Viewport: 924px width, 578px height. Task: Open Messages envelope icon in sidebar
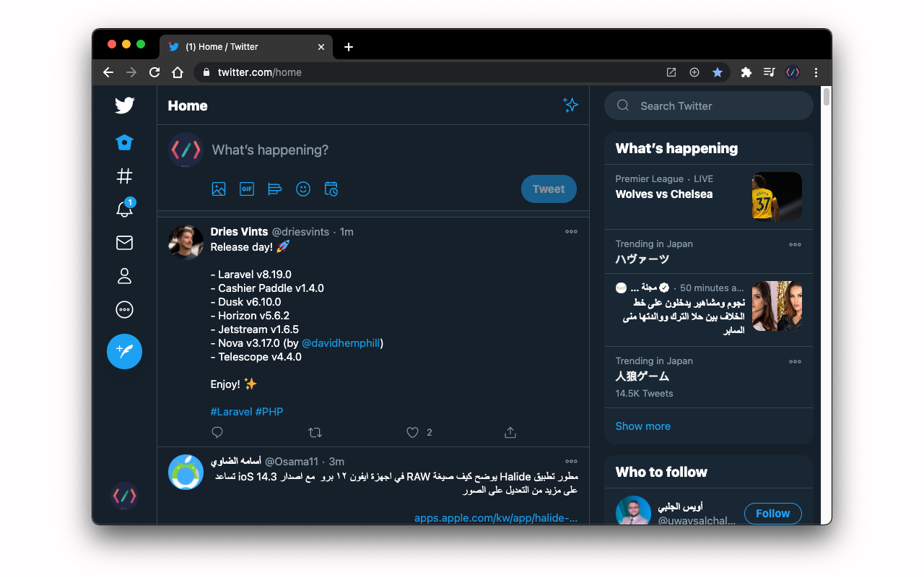coord(124,243)
